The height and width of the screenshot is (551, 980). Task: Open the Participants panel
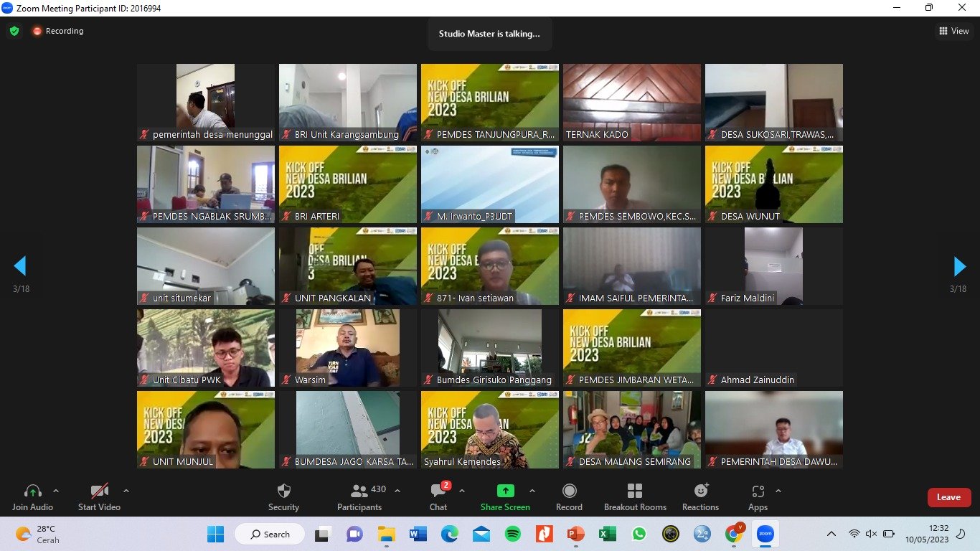pos(359,497)
